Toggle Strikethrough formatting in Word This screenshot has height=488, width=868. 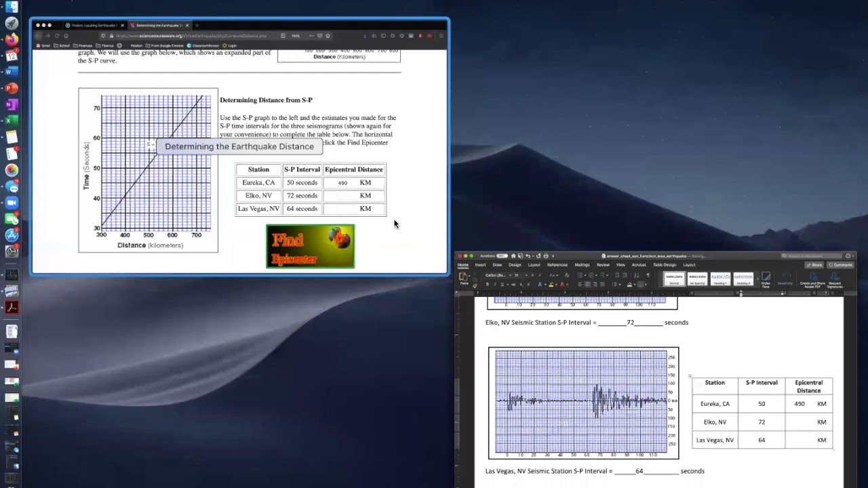[x=514, y=284]
